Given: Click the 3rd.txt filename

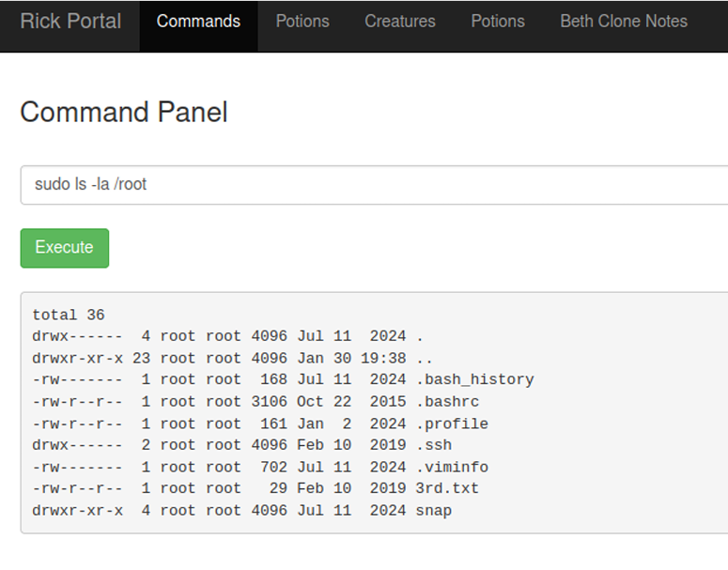Looking at the screenshot, I should pos(447,488).
